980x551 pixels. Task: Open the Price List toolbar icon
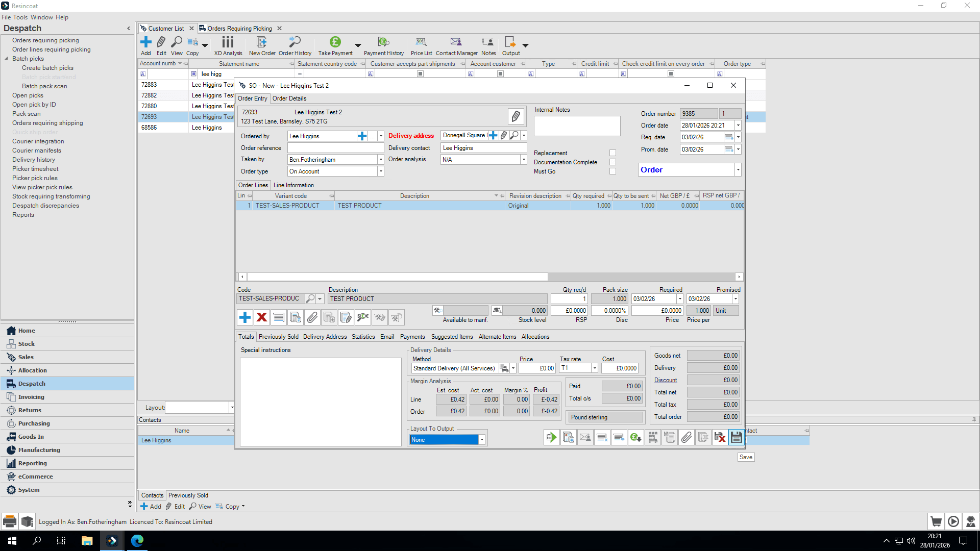click(421, 46)
